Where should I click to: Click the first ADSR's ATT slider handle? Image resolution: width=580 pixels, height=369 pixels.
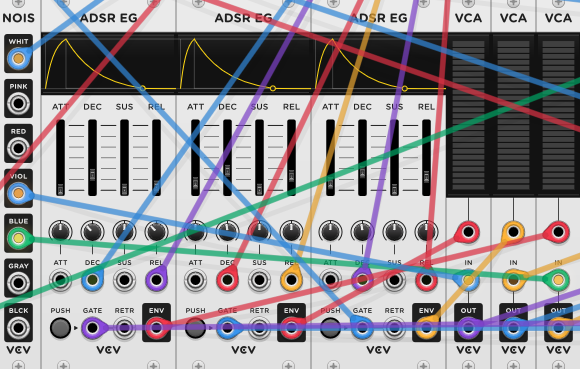click(x=60, y=189)
